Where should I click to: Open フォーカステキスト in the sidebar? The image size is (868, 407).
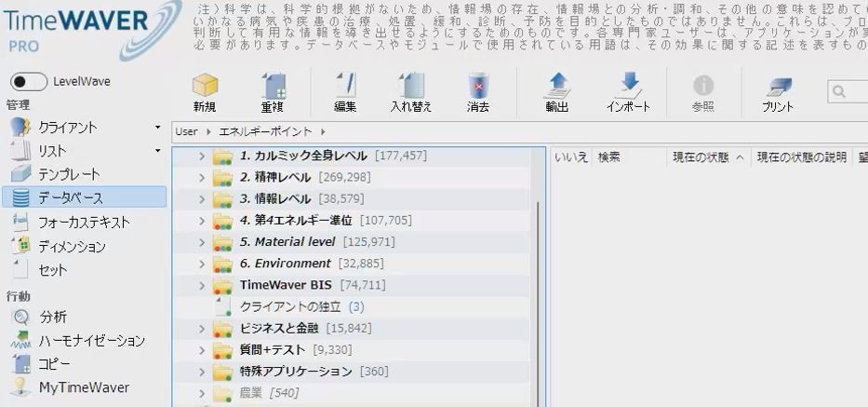[x=84, y=223]
